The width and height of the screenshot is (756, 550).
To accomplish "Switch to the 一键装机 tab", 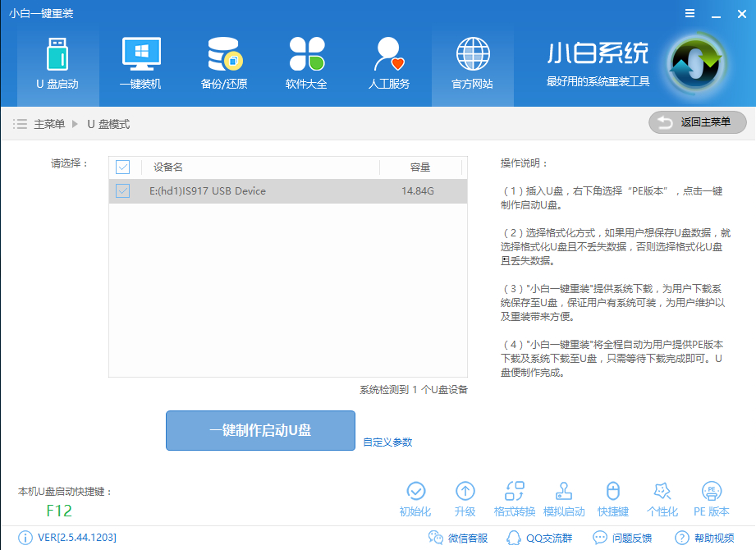I will 140,62.
